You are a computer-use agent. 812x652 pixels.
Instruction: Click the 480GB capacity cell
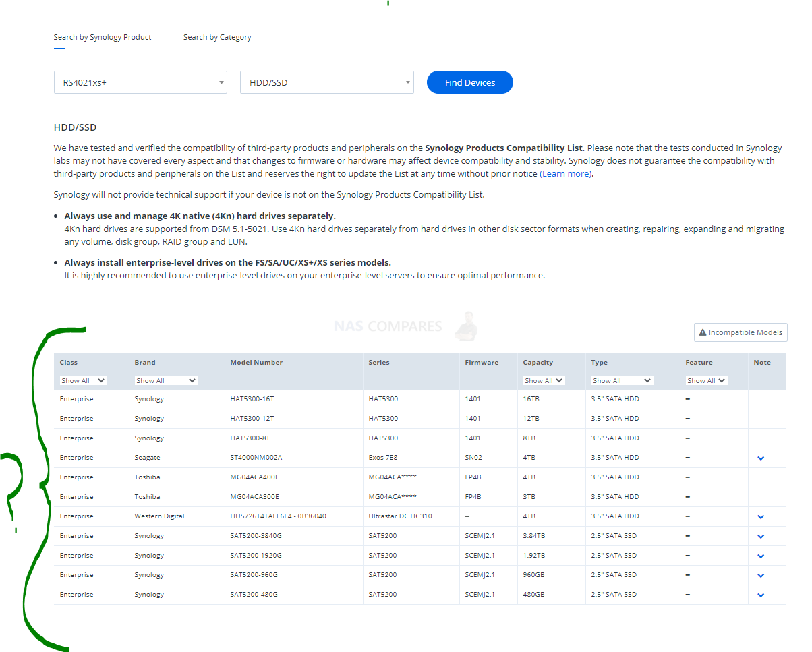533,595
